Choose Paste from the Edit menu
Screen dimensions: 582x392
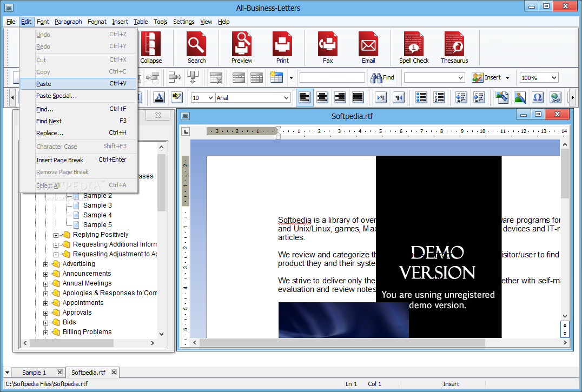point(44,84)
